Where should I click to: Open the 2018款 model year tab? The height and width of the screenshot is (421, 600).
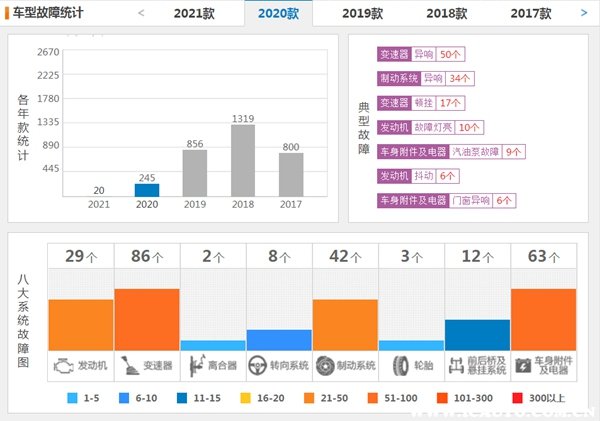[x=446, y=14]
